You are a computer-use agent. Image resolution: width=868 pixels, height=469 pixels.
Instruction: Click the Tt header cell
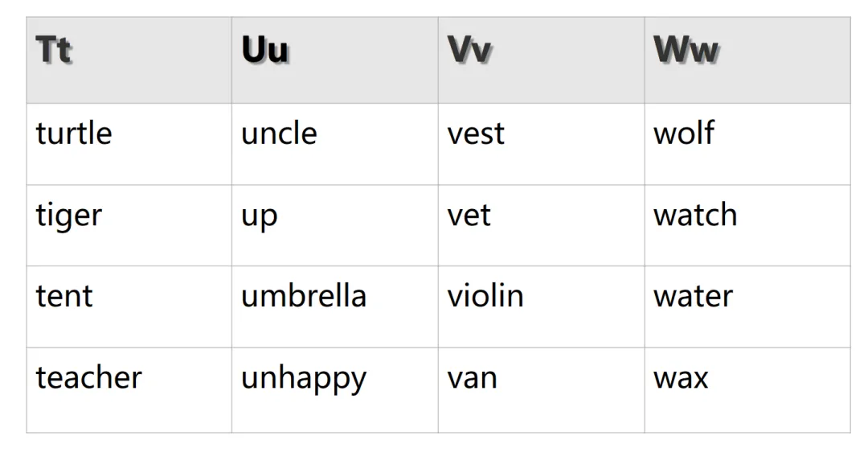point(129,60)
